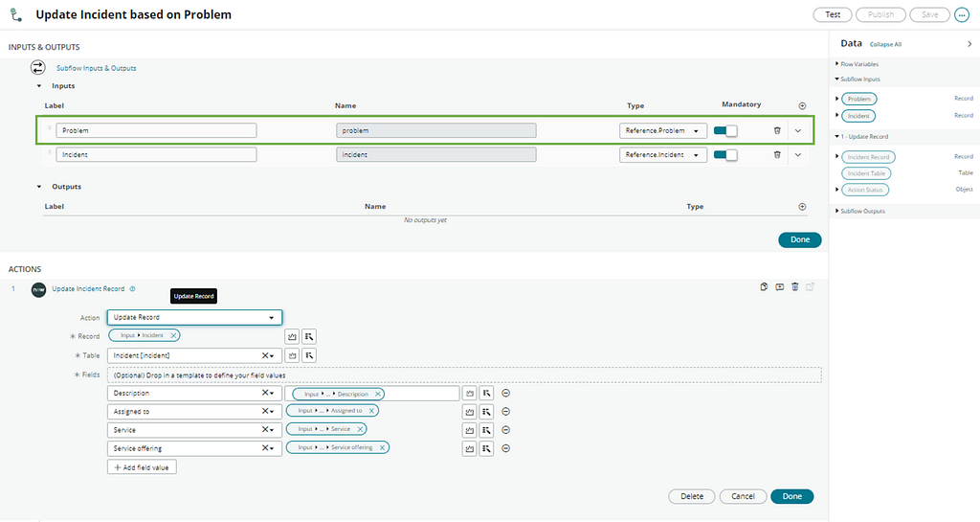The height and width of the screenshot is (522, 980).
Task: Click the Save button
Action: click(x=929, y=14)
